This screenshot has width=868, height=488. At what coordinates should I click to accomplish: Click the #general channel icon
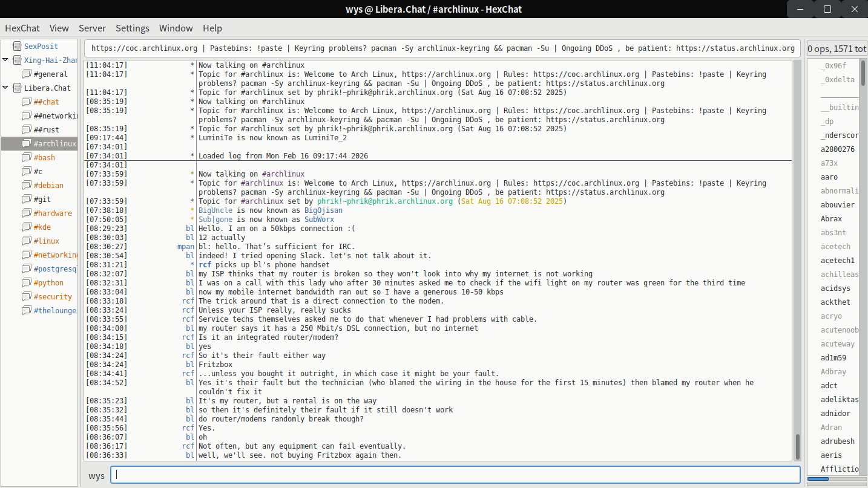pos(27,74)
